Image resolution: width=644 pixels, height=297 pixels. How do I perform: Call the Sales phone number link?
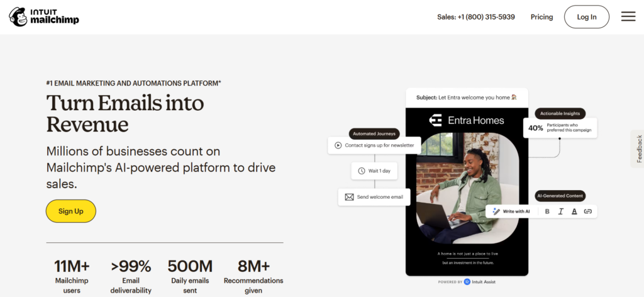point(475,17)
